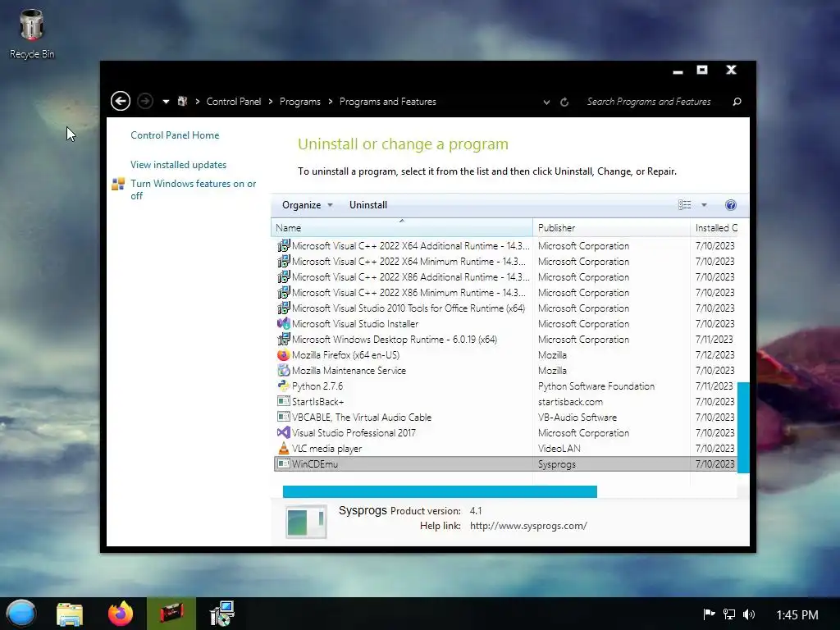Select Visual C++ 2022 X86 Additional Runtime icon
Viewport: 840px width, 630px height.
click(283, 277)
